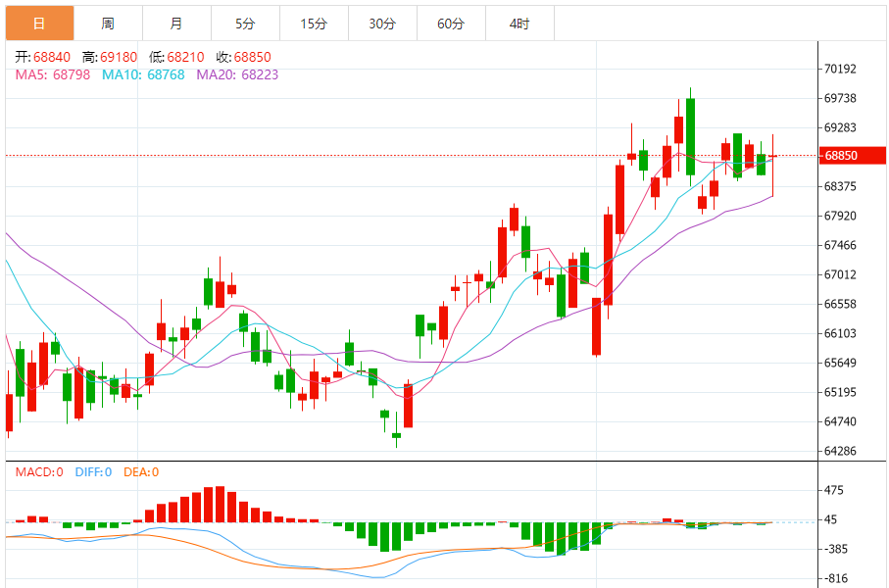Click the -816 MACD axis label
This screenshot has height=588, width=889.
click(x=836, y=579)
